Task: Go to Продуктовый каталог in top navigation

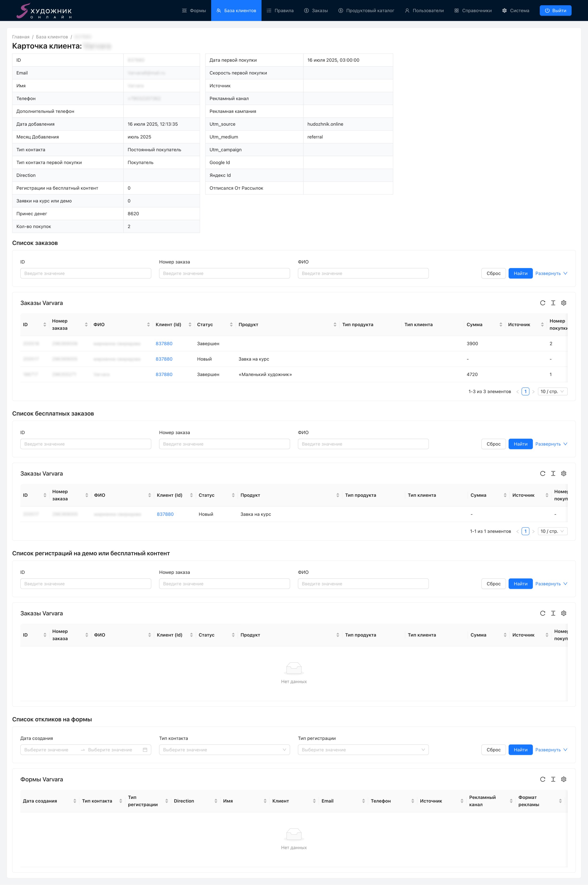Action: click(366, 11)
